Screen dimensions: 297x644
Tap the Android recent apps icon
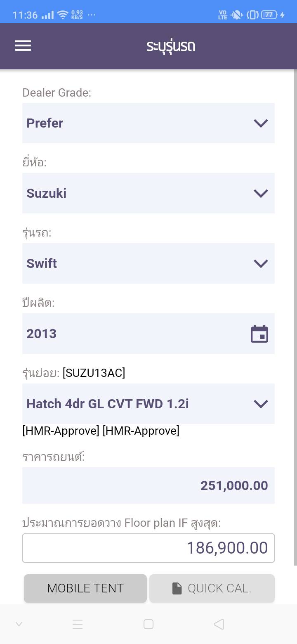pyautogui.click(x=78, y=624)
